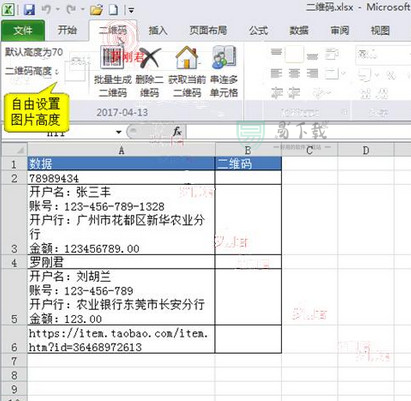Click the 获取当前二维码 house icon

pos(187,58)
